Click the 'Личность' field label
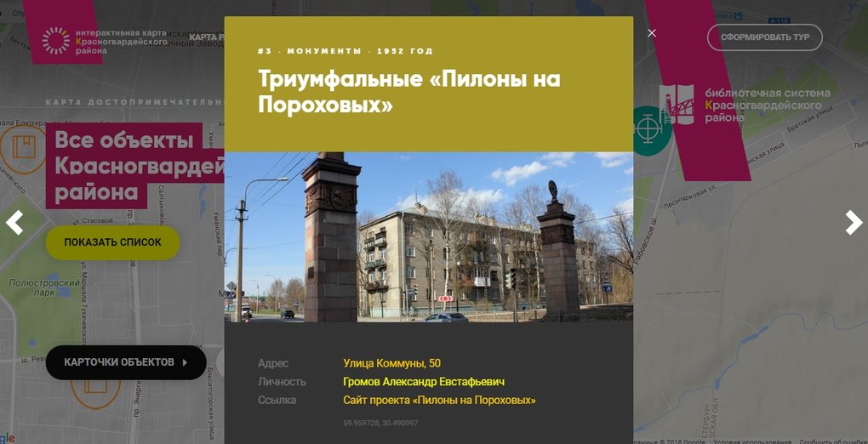The height and width of the screenshot is (444, 868). tap(282, 382)
